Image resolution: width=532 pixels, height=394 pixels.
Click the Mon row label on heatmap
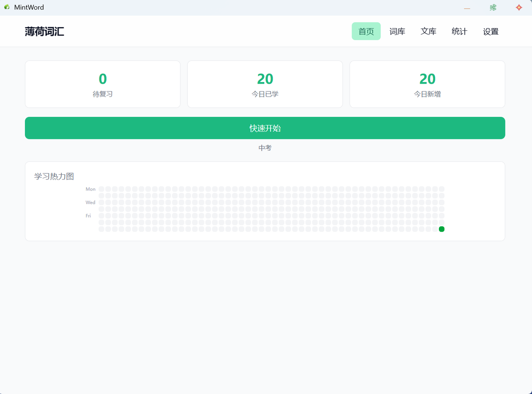pyautogui.click(x=91, y=189)
